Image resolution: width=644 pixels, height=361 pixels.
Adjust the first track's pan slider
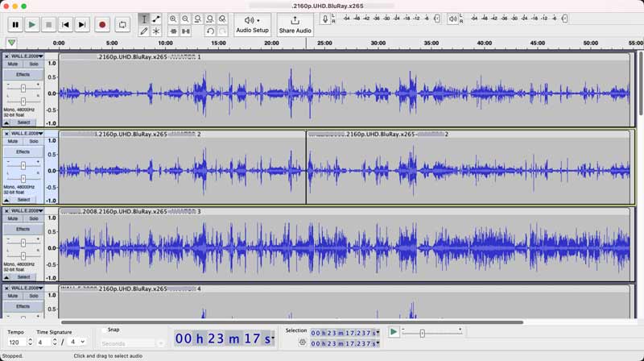[23, 101]
